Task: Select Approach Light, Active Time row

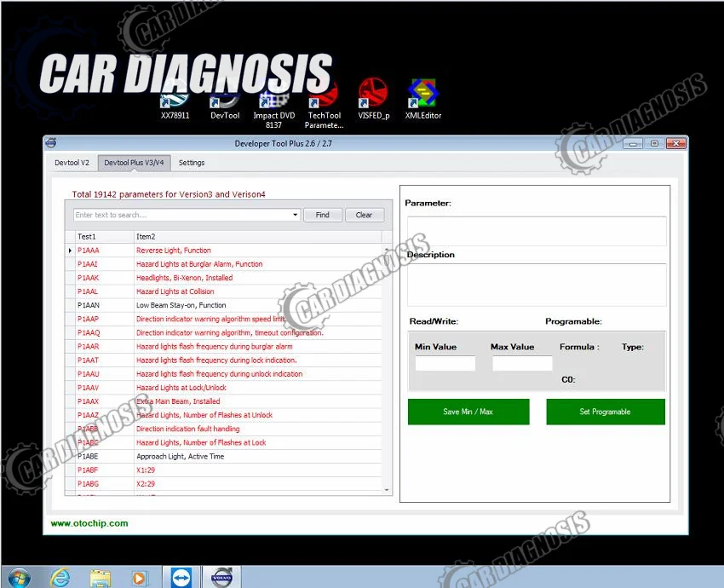Action: (x=223, y=457)
